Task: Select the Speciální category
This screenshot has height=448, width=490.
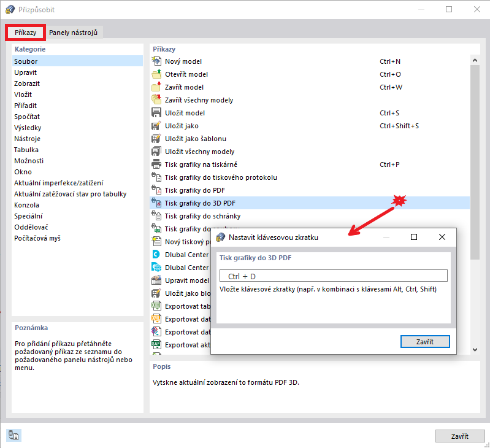Action: (77, 216)
